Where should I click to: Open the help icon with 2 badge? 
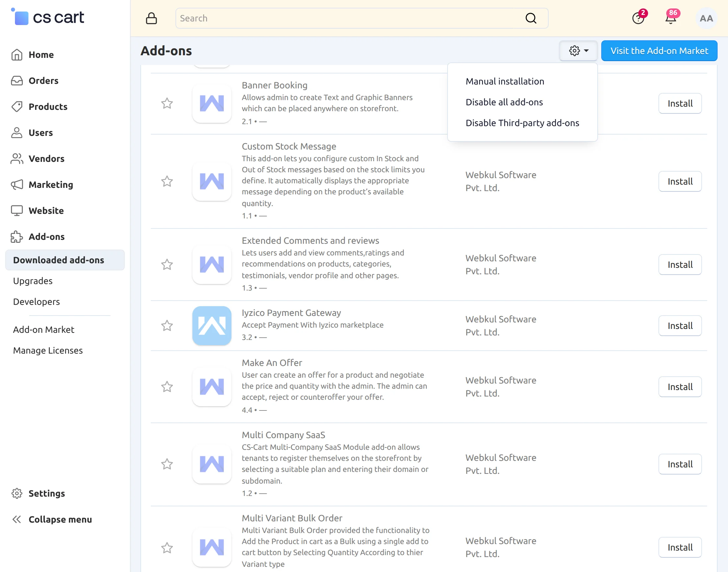[x=638, y=18]
